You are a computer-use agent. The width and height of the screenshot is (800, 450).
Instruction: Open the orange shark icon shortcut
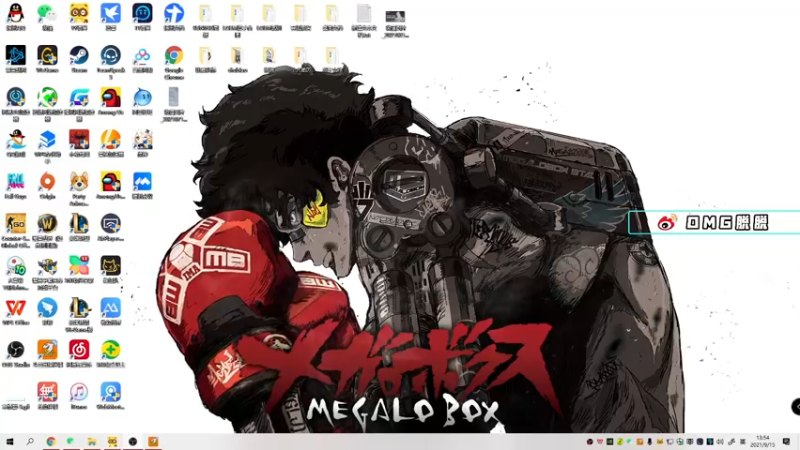pyautogui.click(x=47, y=354)
